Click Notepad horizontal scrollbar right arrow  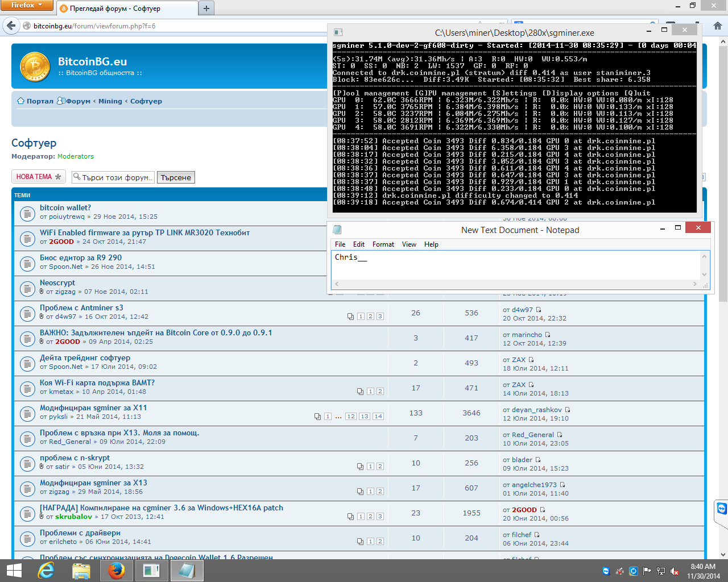pos(695,284)
